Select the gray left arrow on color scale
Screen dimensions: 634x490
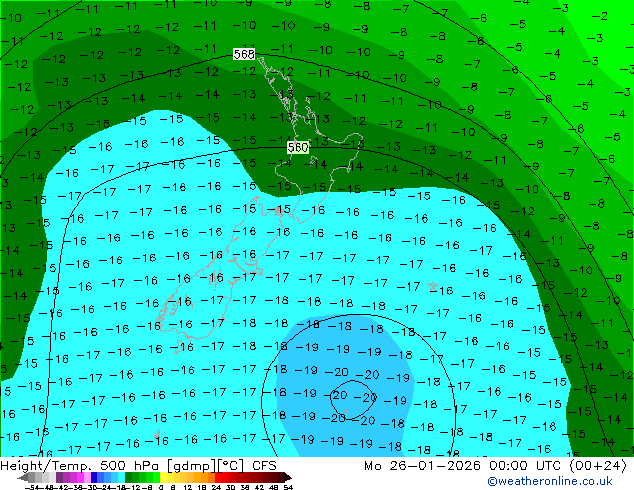23,477
